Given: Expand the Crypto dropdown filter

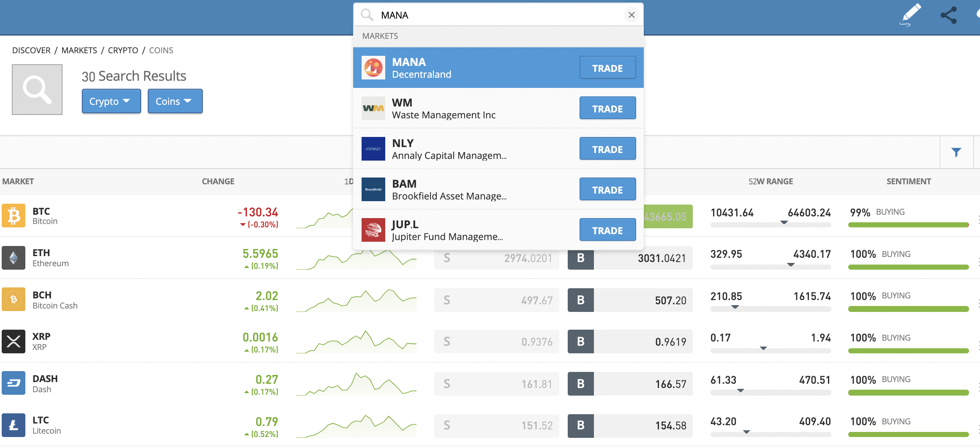Looking at the screenshot, I should [111, 101].
